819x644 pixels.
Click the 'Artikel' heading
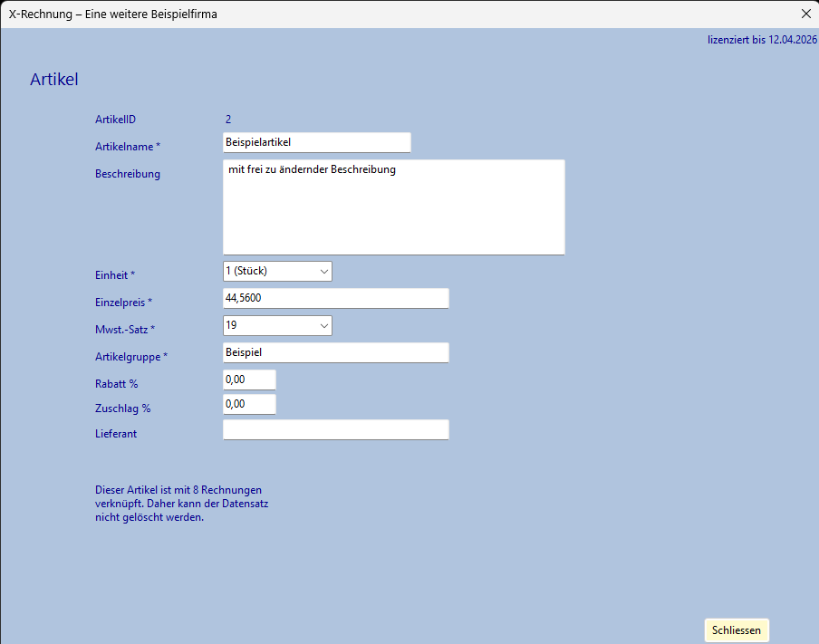pyautogui.click(x=53, y=80)
